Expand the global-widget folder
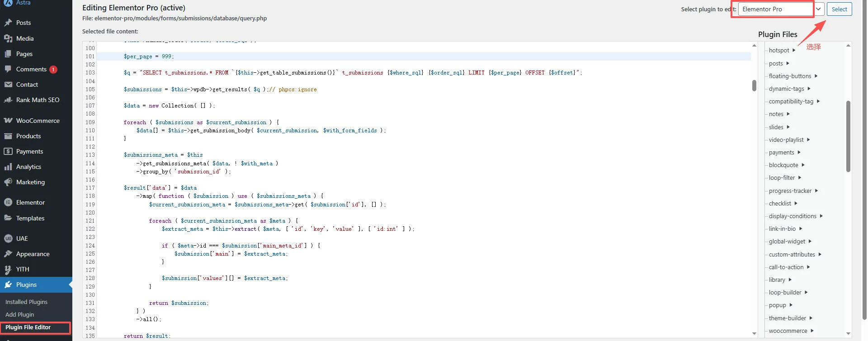The image size is (868, 341). click(x=790, y=241)
